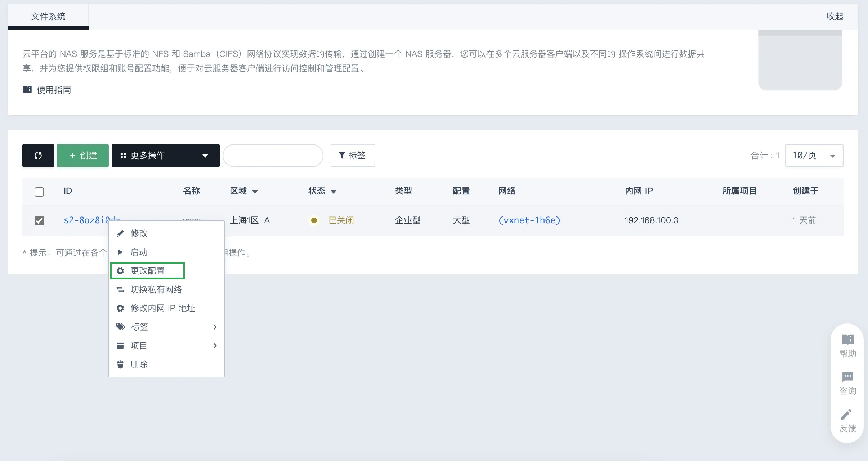Viewport: 868px width, 461px height.
Task: Toggle the select-all header checkbox
Action: [x=39, y=192]
